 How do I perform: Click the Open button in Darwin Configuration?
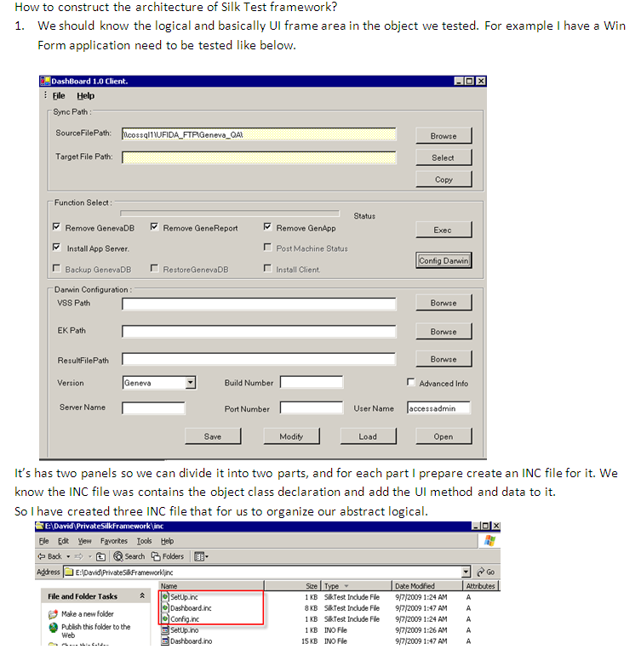pyautogui.click(x=444, y=436)
